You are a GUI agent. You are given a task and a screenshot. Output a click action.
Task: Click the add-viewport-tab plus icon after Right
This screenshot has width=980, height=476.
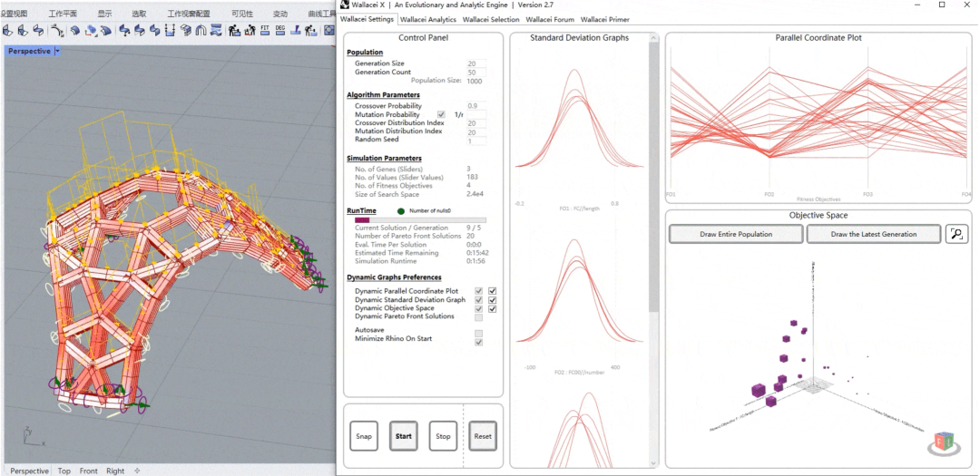coord(137,471)
